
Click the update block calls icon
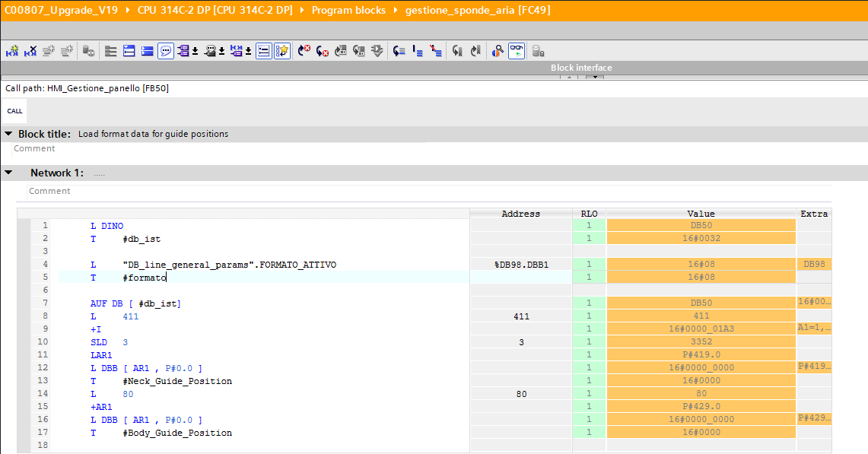coord(341,51)
